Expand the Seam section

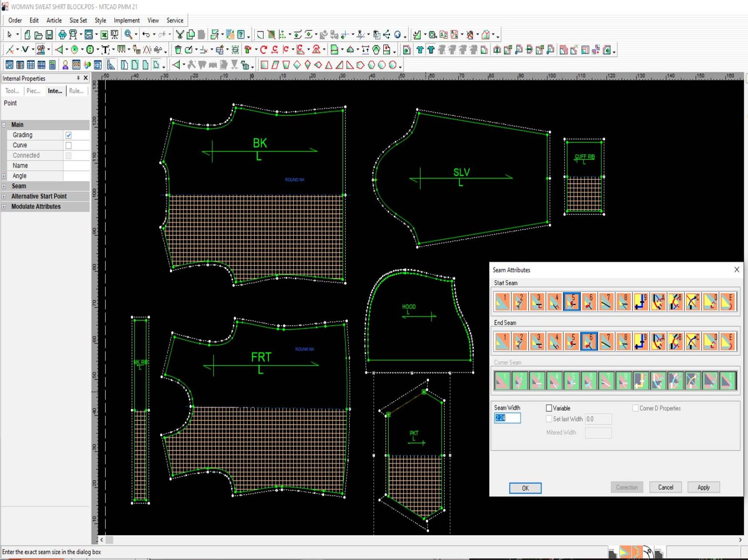pos(4,186)
